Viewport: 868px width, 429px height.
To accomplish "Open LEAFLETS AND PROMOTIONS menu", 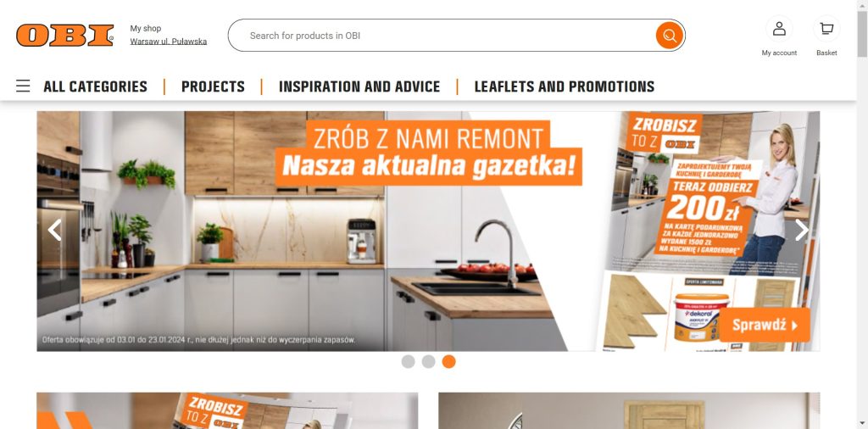I will pos(564,86).
